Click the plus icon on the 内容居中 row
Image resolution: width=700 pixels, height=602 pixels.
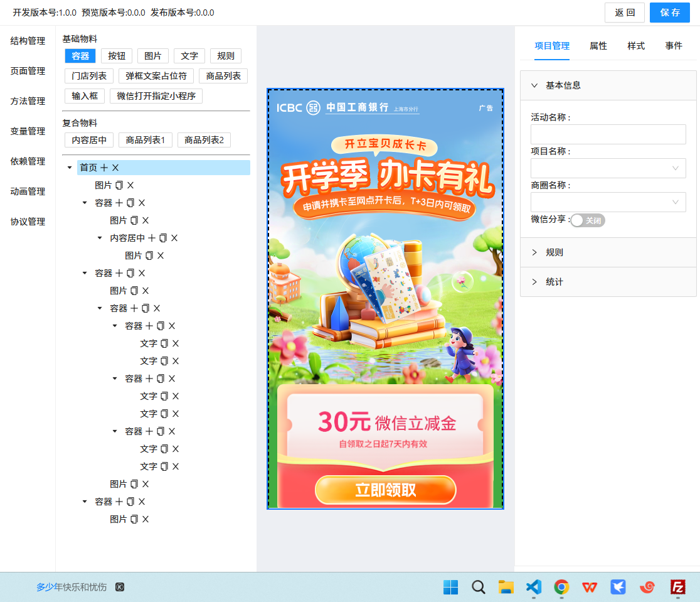pyautogui.click(x=152, y=238)
